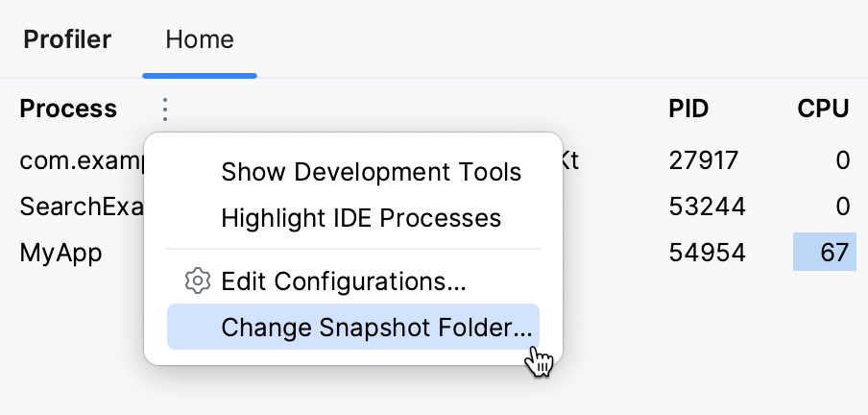This screenshot has width=868, height=415.
Task: Click the CPU value for PID 27917
Action: pyautogui.click(x=842, y=161)
